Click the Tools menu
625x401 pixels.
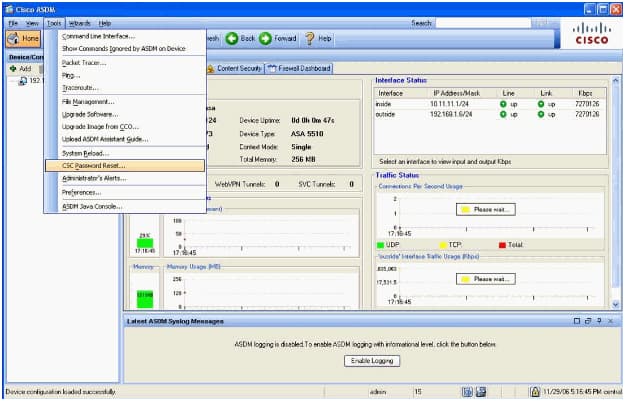point(54,24)
